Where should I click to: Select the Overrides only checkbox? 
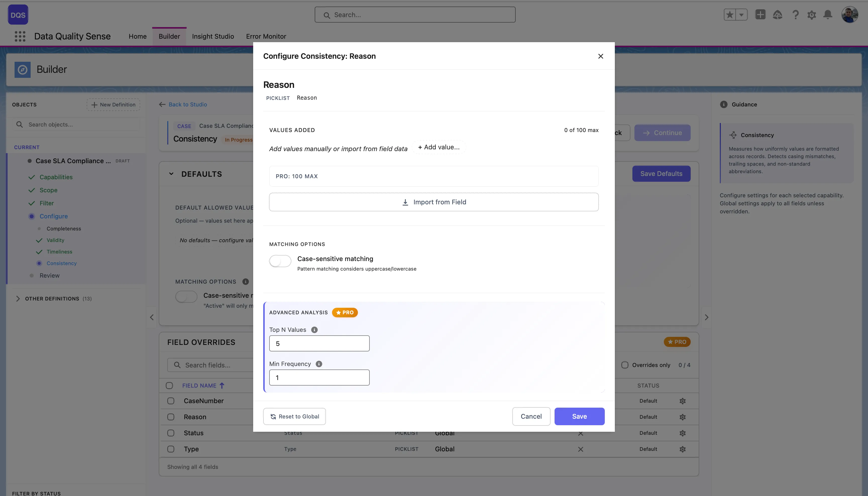(625, 365)
